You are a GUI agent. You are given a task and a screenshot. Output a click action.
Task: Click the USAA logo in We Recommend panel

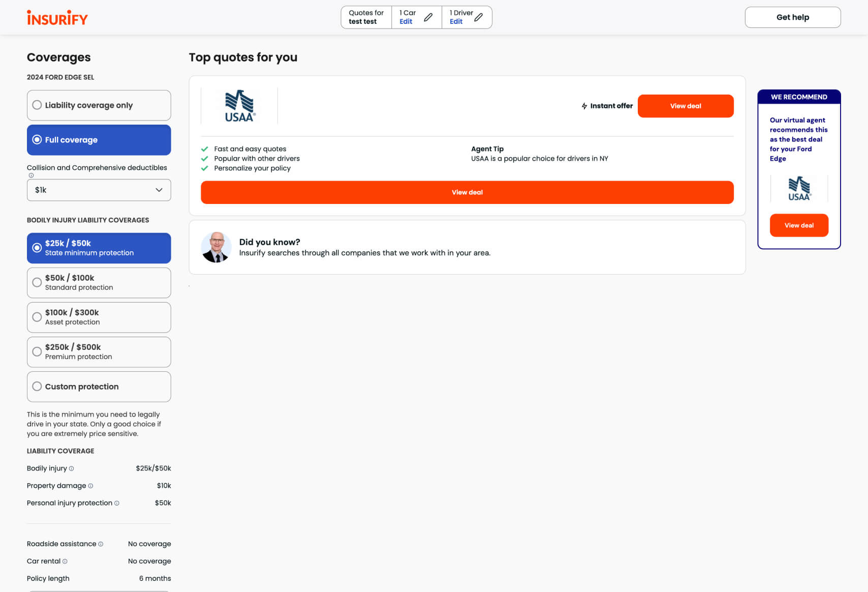click(799, 189)
